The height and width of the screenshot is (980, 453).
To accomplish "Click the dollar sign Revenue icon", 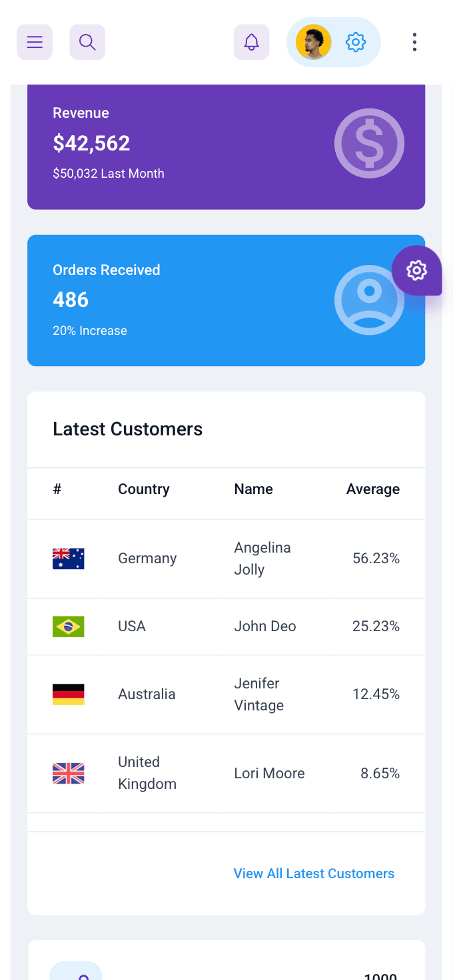I will [x=369, y=143].
